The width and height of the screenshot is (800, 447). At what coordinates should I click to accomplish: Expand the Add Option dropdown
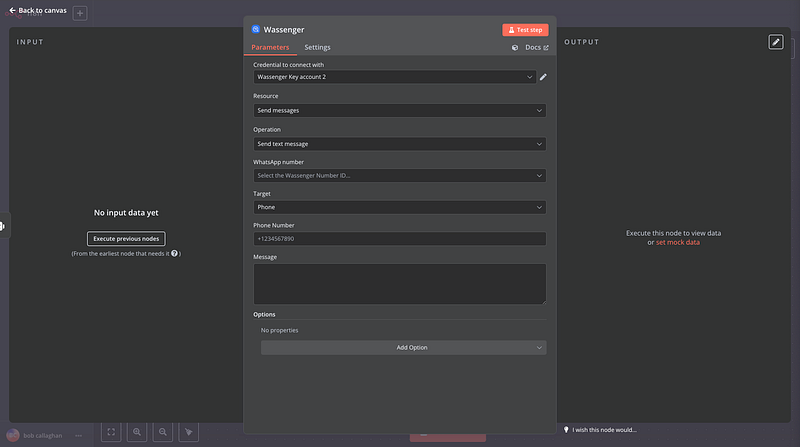[404, 347]
